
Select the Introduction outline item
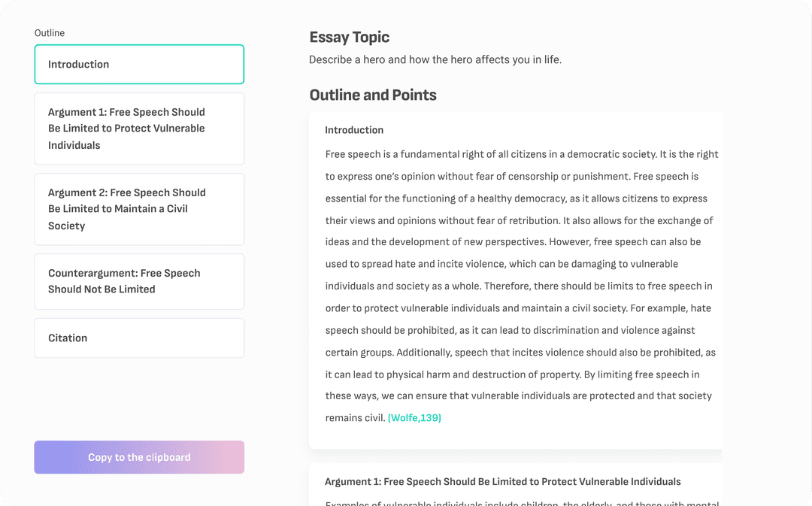139,65
